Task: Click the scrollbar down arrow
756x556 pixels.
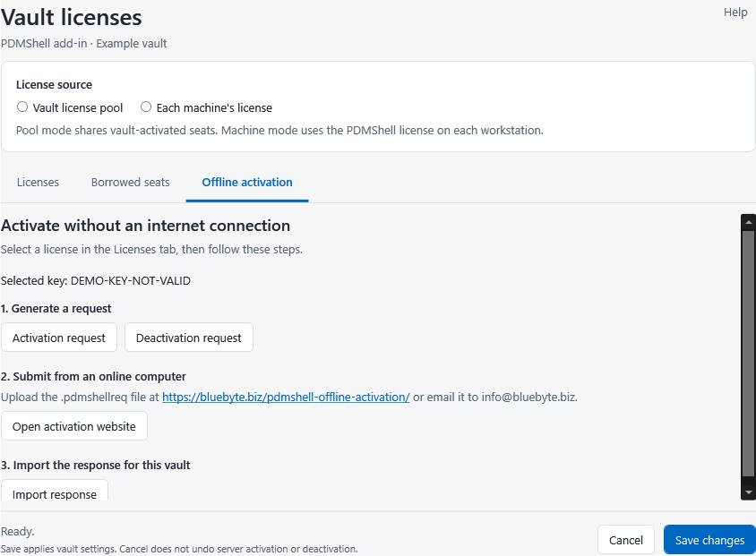Action: point(748,492)
